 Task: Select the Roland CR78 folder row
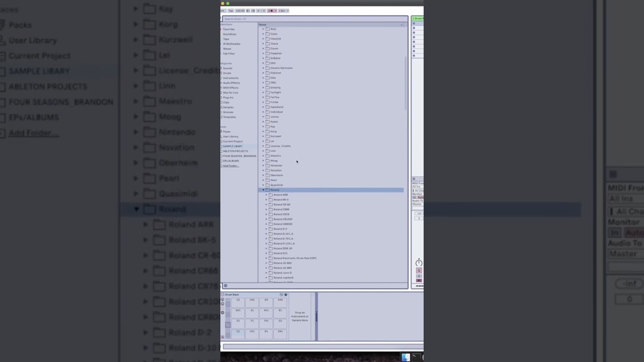click(x=332, y=214)
